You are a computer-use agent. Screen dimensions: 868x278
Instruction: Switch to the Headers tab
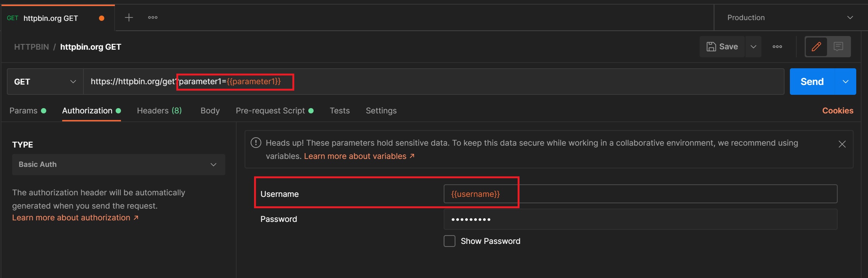[x=159, y=111]
